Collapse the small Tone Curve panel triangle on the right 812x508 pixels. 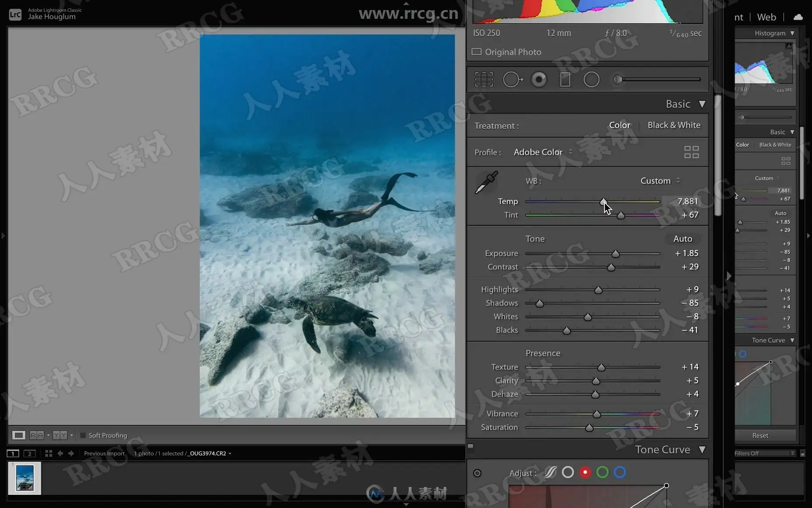tap(792, 340)
